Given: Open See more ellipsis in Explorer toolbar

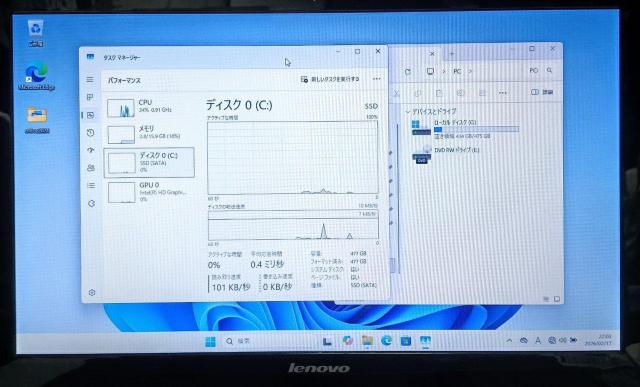Looking at the screenshot, I should click(x=502, y=93).
